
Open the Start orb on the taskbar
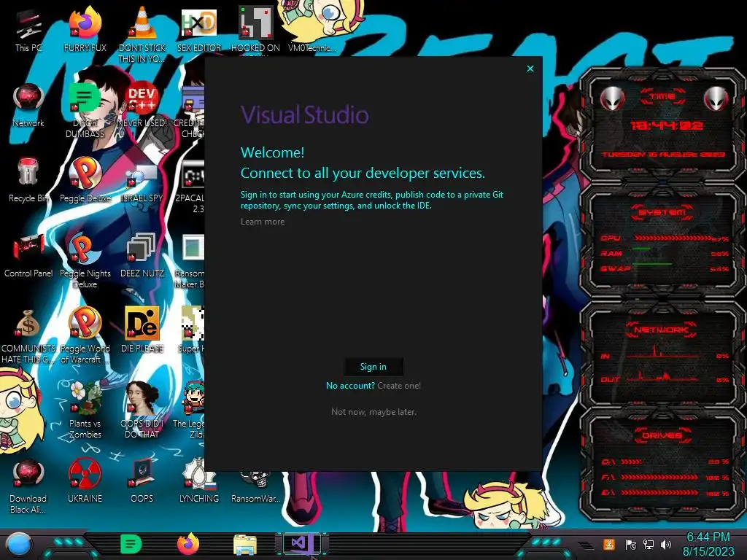(19, 545)
